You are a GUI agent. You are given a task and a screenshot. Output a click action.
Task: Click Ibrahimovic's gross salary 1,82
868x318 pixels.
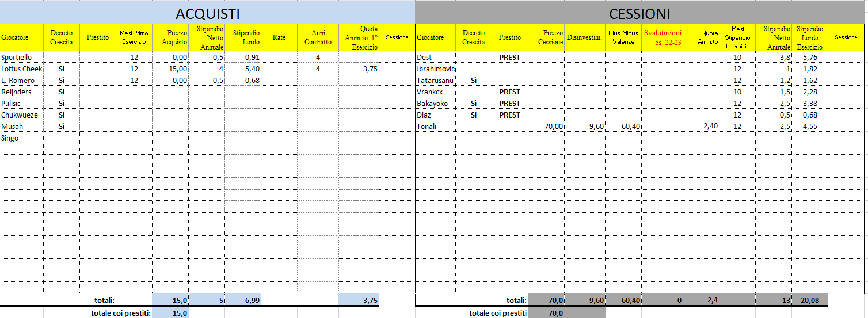click(x=810, y=69)
